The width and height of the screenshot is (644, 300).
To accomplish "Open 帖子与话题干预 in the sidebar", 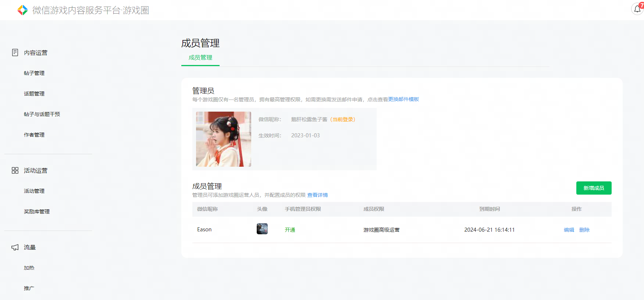I will click(x=42, y=114).
